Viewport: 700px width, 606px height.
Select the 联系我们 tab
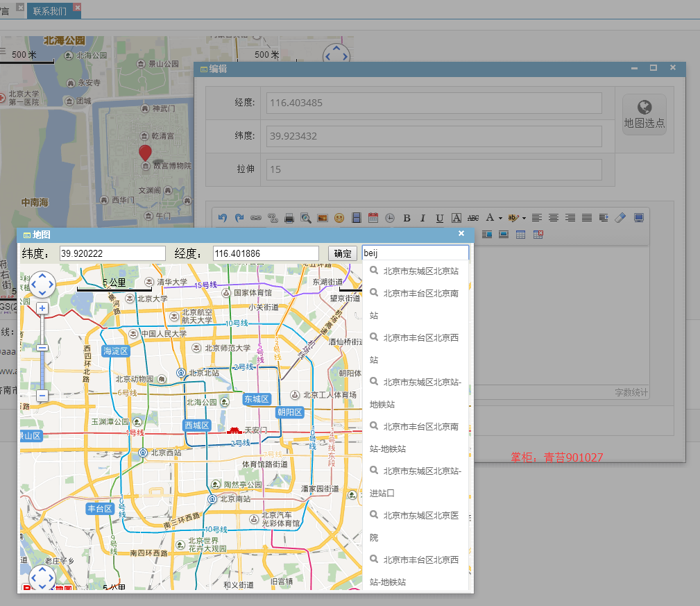(49, 10)
